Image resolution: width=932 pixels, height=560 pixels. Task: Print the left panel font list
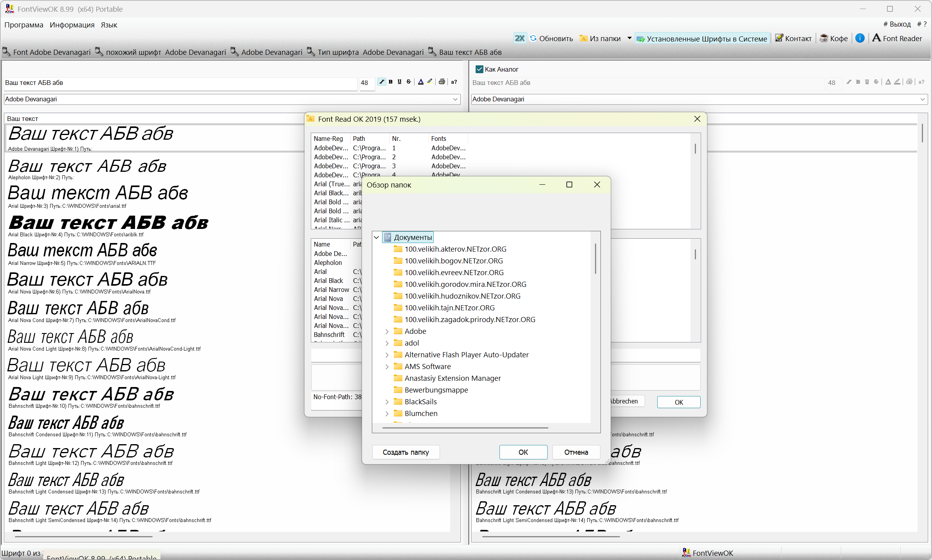pos(442,82)
